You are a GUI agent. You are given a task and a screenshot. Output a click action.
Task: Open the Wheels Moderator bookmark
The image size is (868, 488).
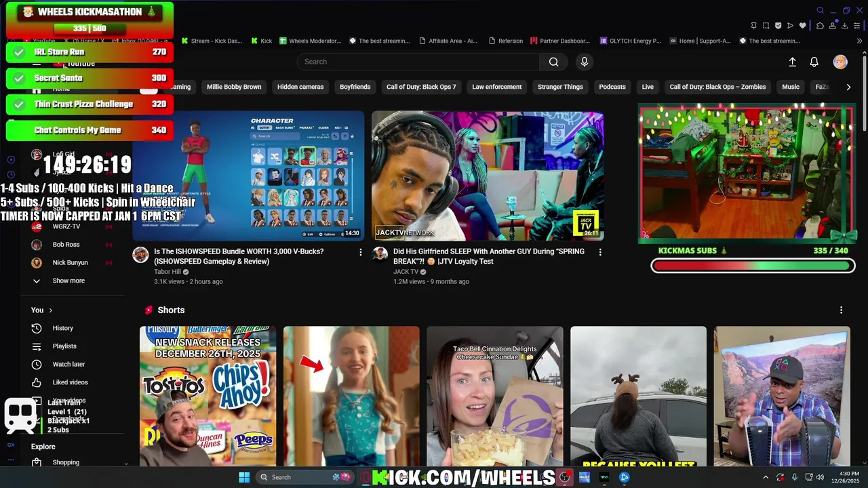pyautogui.click(x=311, y=41)
